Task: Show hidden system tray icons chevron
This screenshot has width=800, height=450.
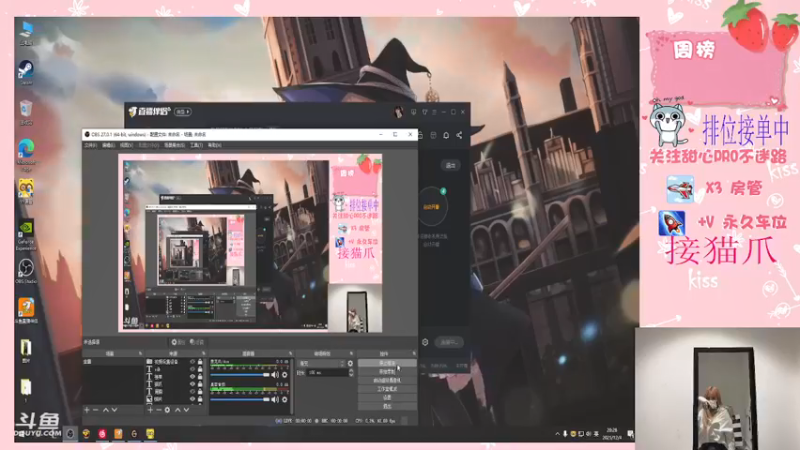Action: click(557, 434)
